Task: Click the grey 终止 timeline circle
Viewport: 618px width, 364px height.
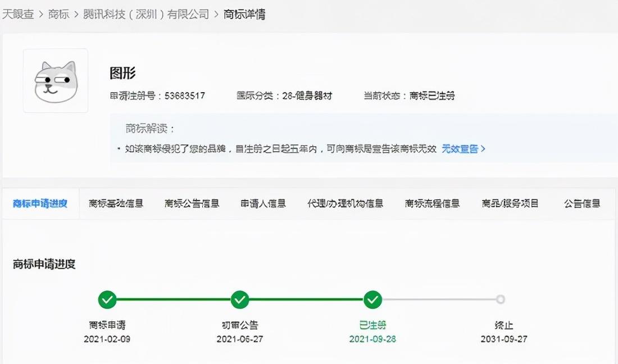Action: (x=501, y=300)
